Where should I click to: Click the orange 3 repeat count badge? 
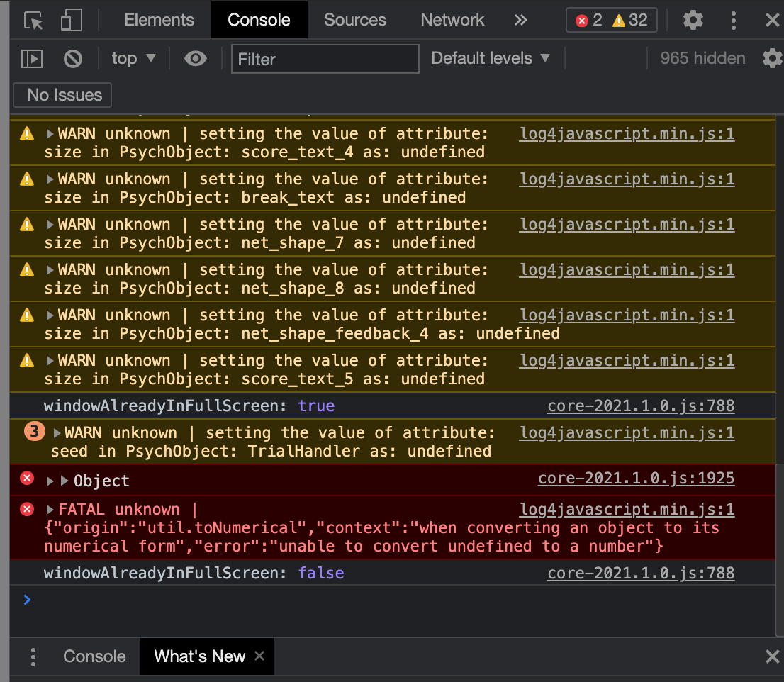[x=35, y=432]
